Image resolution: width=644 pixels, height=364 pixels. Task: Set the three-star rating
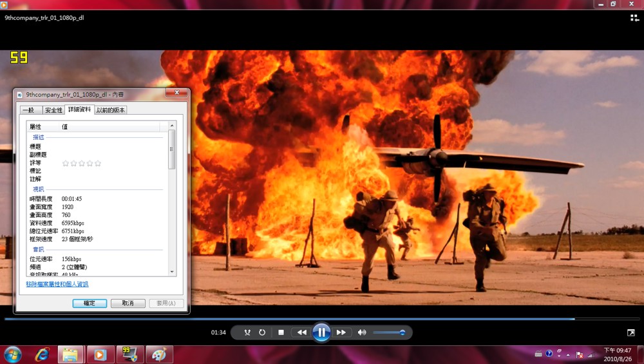tap(82, 163)
